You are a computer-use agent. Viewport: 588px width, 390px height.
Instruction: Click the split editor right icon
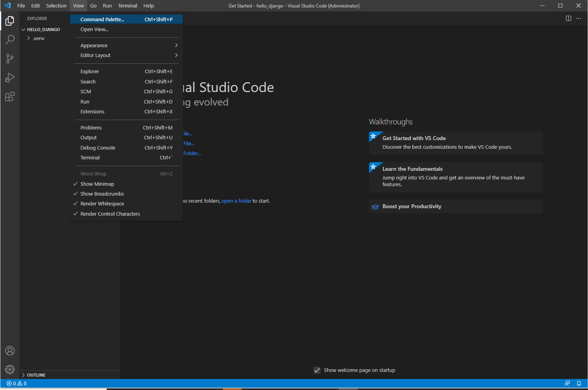pos(568,18)
